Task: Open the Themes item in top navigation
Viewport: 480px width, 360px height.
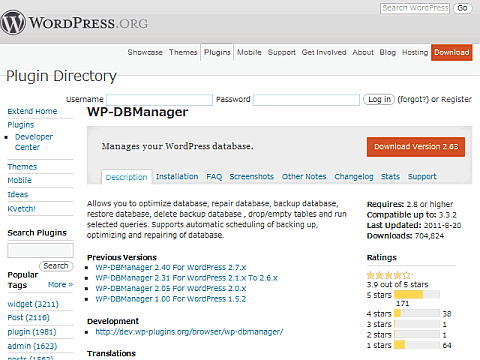Action: (183, 52)
